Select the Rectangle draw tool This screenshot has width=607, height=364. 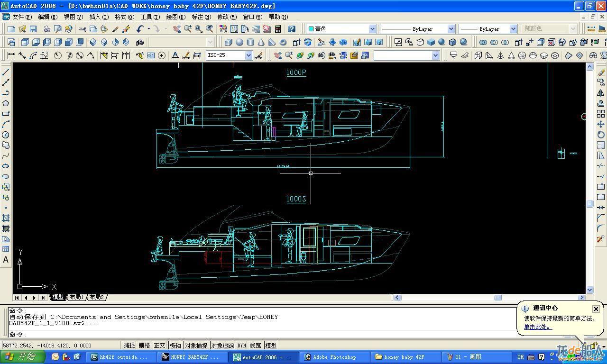click(6, 114)
